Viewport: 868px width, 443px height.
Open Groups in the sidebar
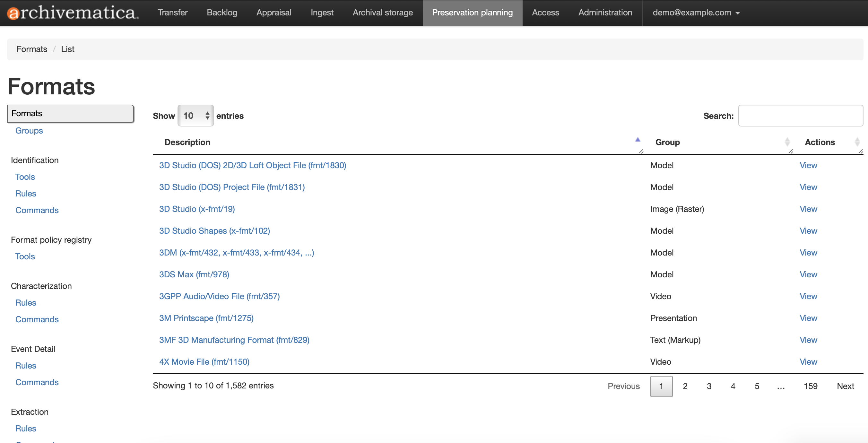point(29,131)
